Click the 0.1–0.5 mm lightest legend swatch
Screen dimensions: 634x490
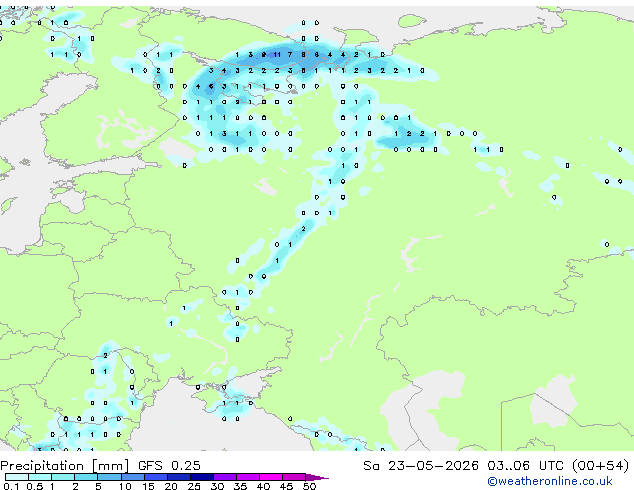(17, 477)
